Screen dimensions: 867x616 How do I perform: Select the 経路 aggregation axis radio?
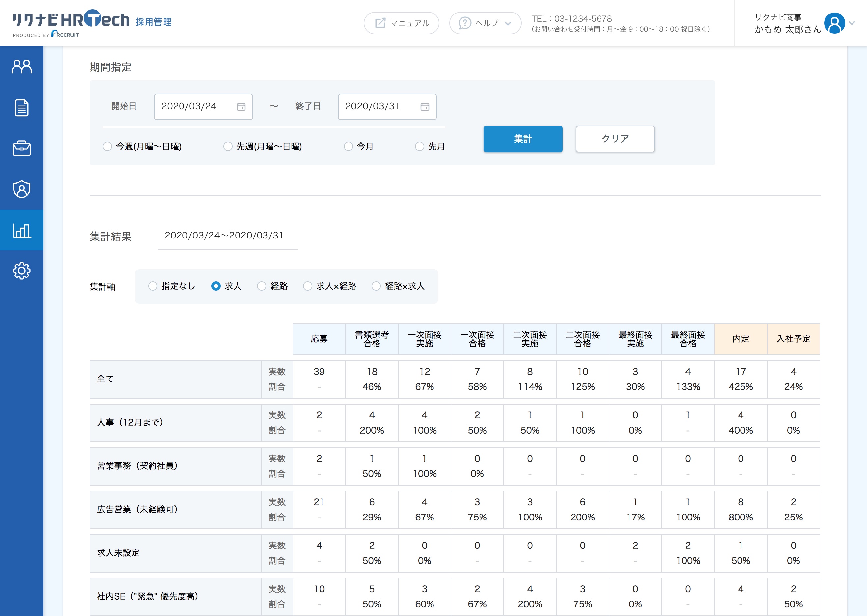[262, 286]
